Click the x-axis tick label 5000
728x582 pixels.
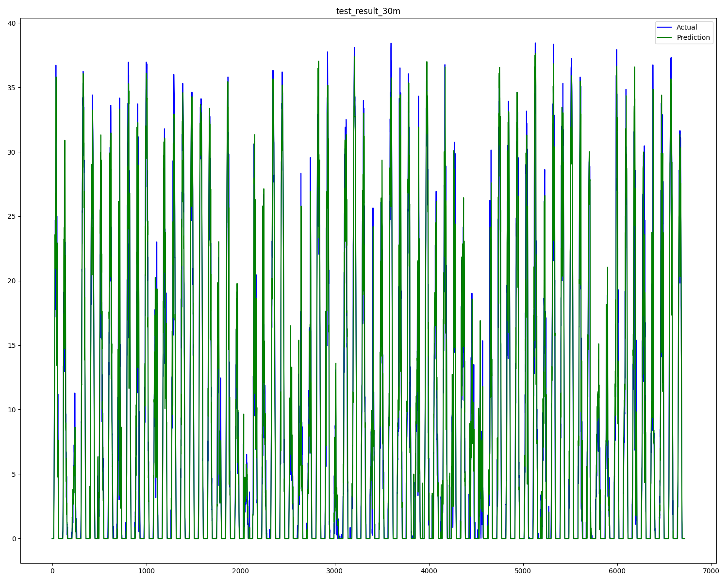click(x=523, y=571)
